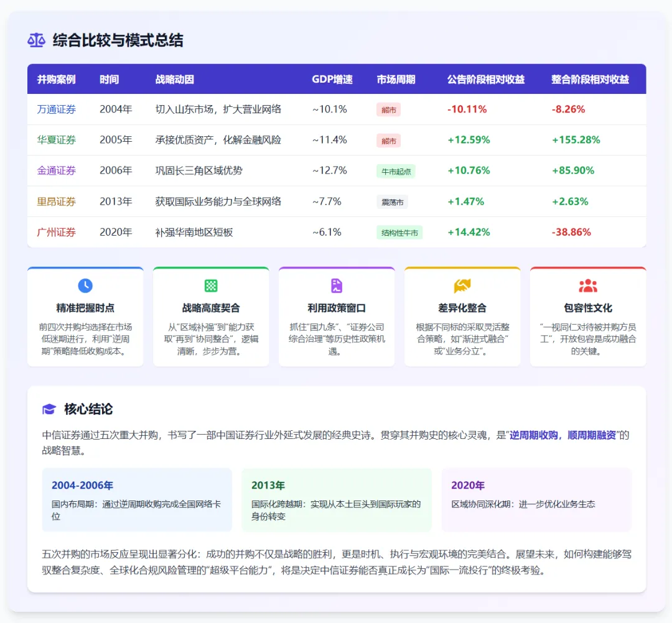Click the 市场周期 column header
Image resolution: width=672 pixels, height=623 pixels.
(396, 79)
